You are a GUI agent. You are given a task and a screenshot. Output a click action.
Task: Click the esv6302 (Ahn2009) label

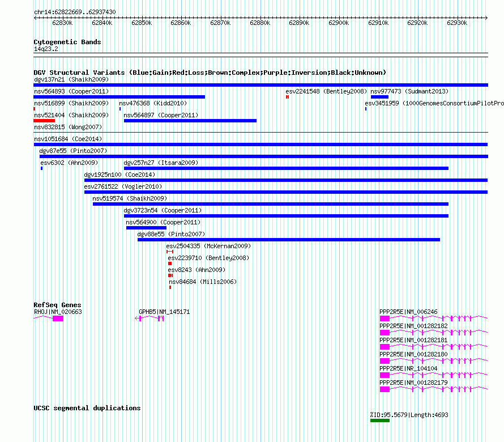coord(69,163)
